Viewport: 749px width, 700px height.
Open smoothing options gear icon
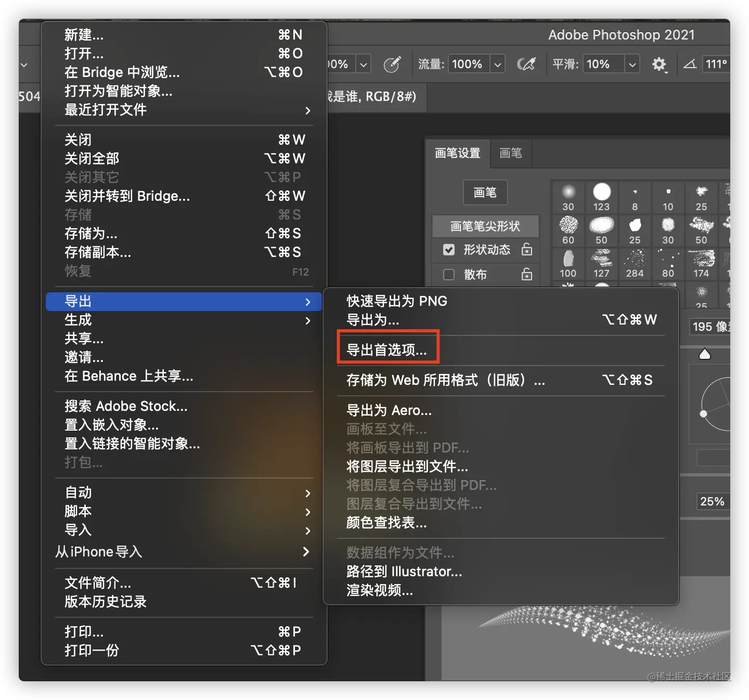coord(659,64)
